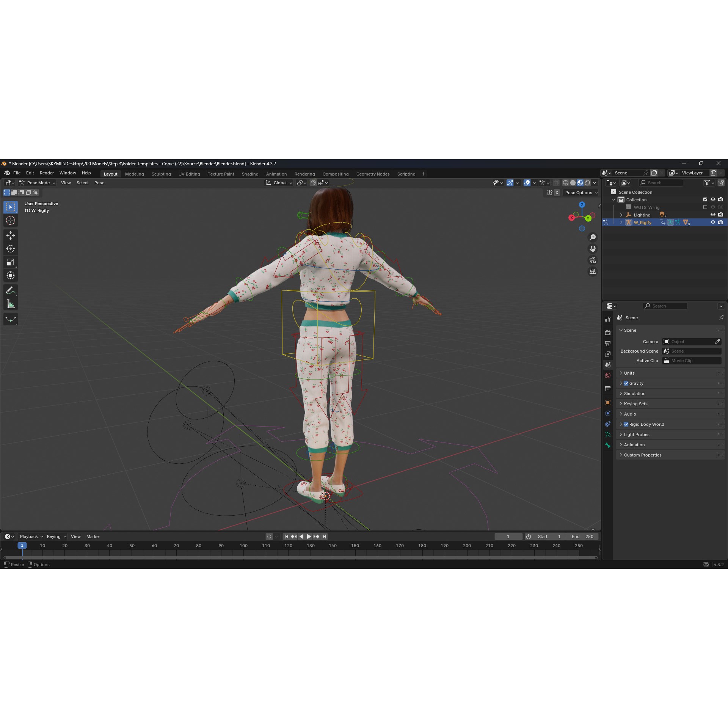
Task: Switch viewport to Rendered shading mode
Action: coord(587,182)
